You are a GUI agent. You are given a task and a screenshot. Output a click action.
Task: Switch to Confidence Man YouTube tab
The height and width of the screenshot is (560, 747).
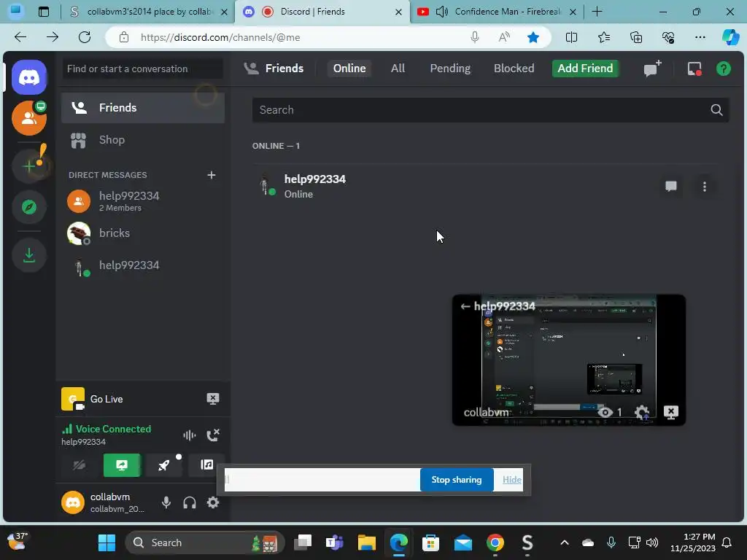pyautogui.click(x=496, y=12)
